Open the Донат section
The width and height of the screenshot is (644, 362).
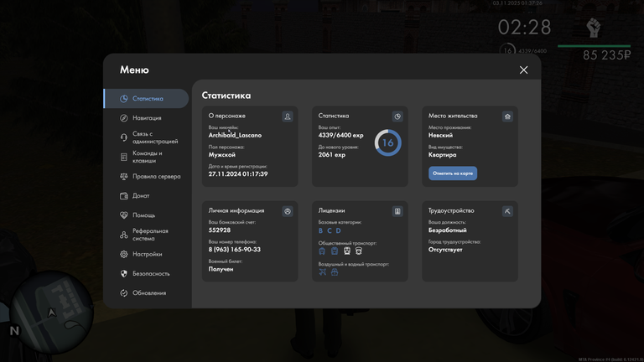point(146,196)
